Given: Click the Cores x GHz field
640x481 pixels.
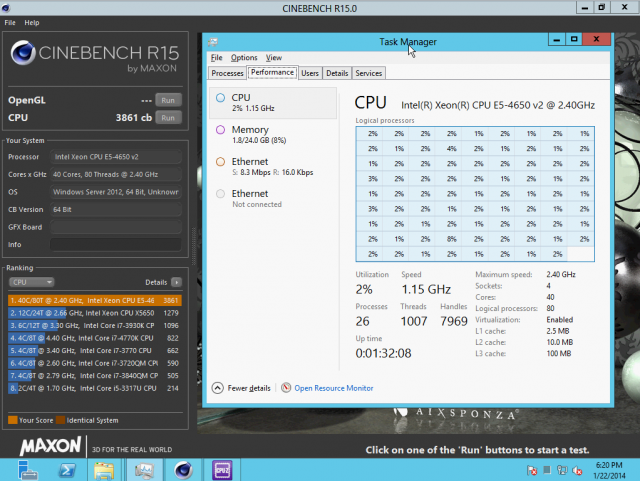Looking at the screenshot, I should tap(116, 174).
